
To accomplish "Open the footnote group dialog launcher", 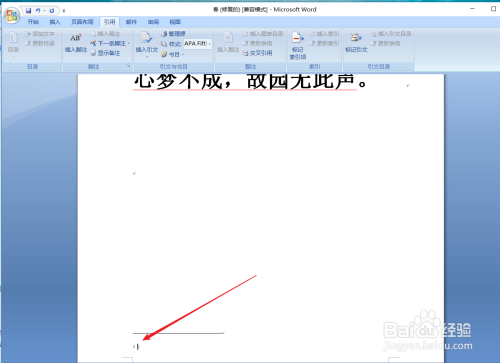I will pyautogui.click(x=129, y=66).
